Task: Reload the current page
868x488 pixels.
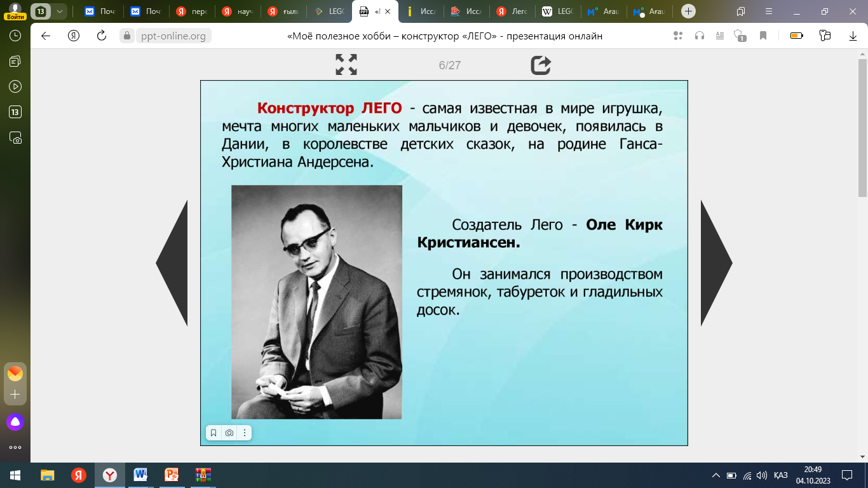Action: tap(102, 36)
